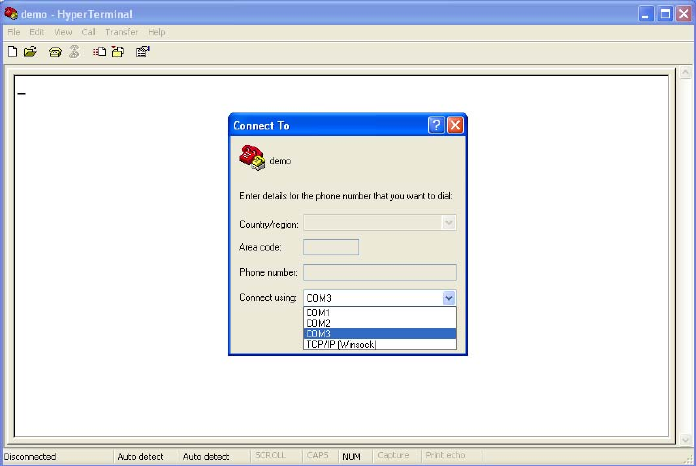Viewport: 696px width, 466px height.
Task: Click the NUM status indicator
Action: 352,456
